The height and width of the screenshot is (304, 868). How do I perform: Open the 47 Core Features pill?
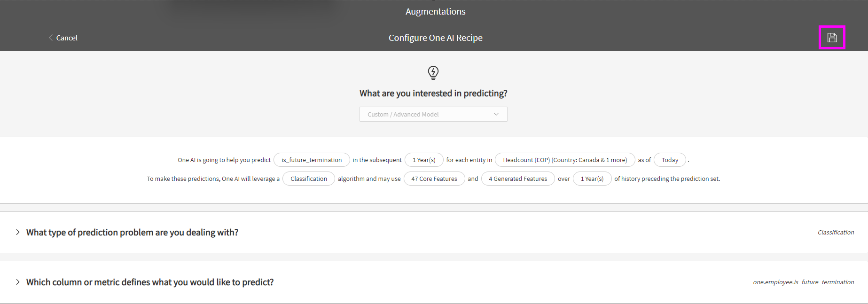434,179
